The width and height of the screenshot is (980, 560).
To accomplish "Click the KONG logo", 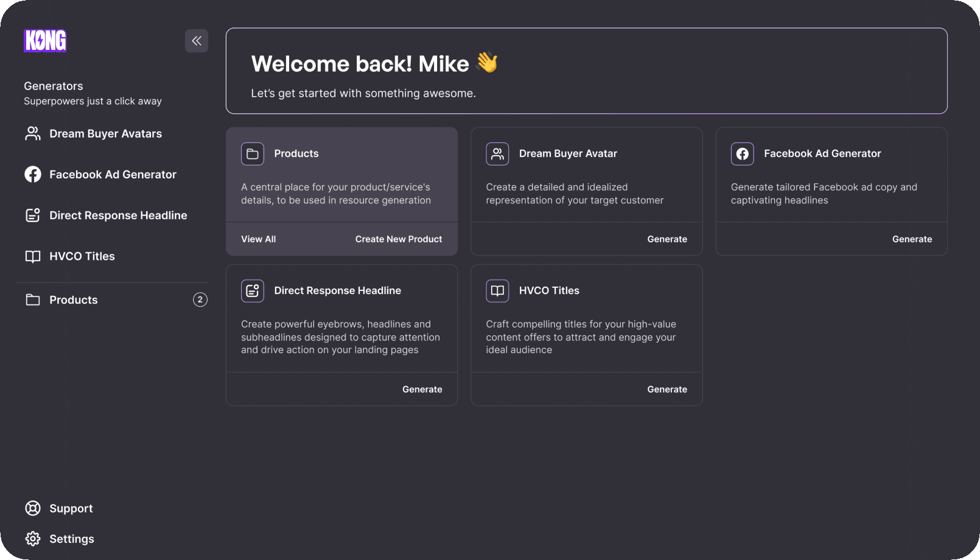I will 45,41.
